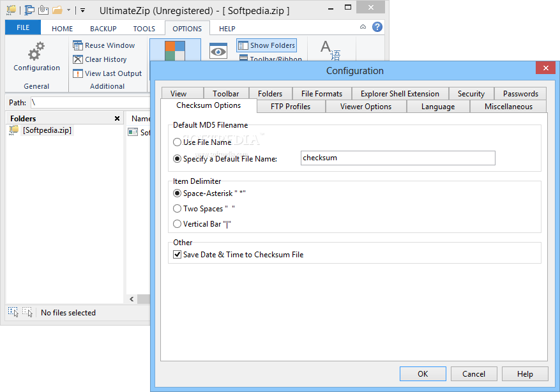Click the select all status bar icon
This screenshot has width=560, height=392.
tap(13, 312)
